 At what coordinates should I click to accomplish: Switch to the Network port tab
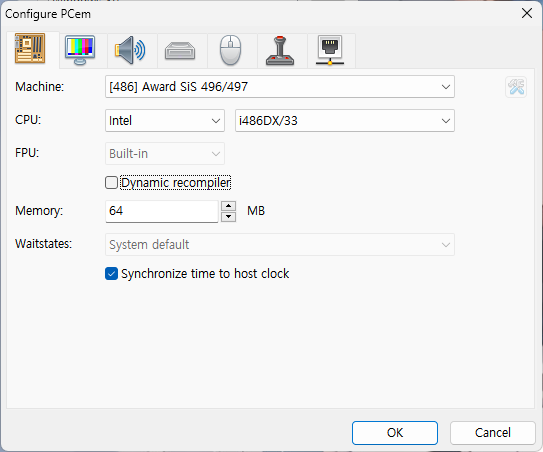click(x=330, y=51)
